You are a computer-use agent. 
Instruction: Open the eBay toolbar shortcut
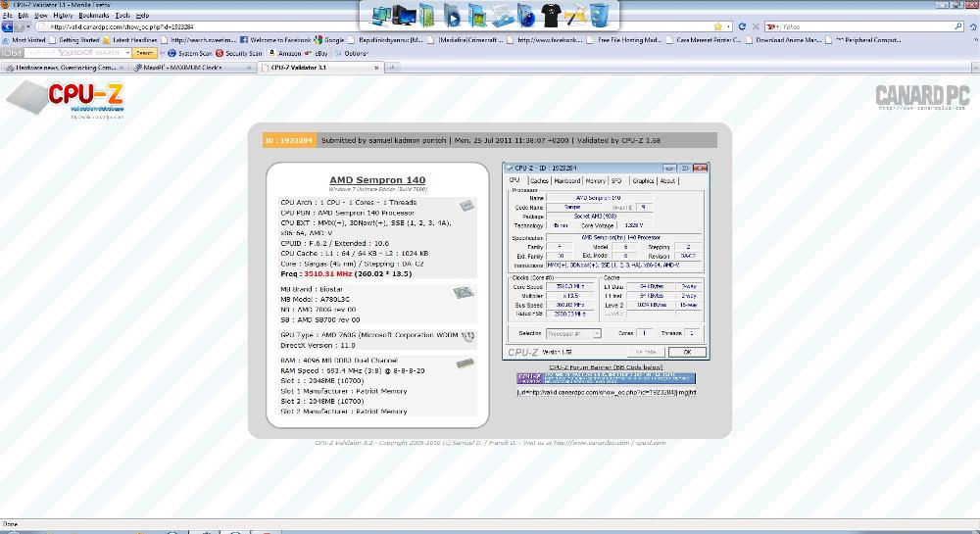click(317, 53)
